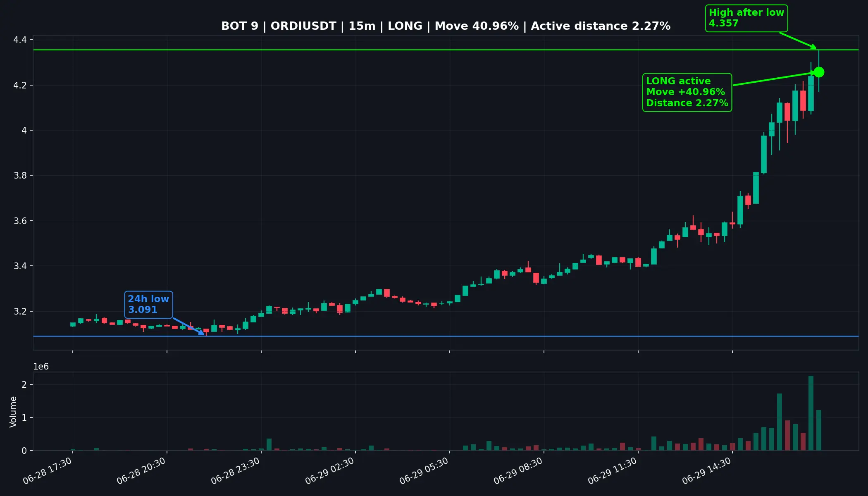Screen dimensions: 868x496
Task: Click the 4.357 high value
Action: click(723, 24)
